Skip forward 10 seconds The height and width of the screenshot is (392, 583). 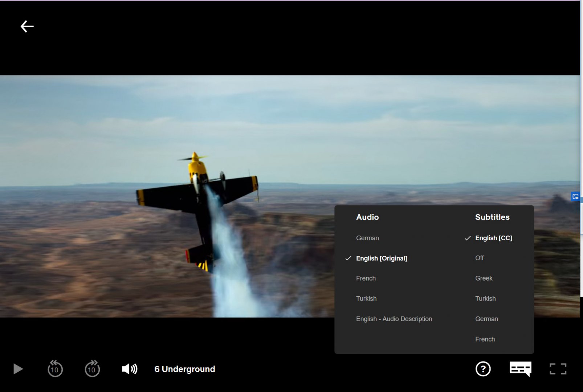pyautogui.click(x=92, y=369)
